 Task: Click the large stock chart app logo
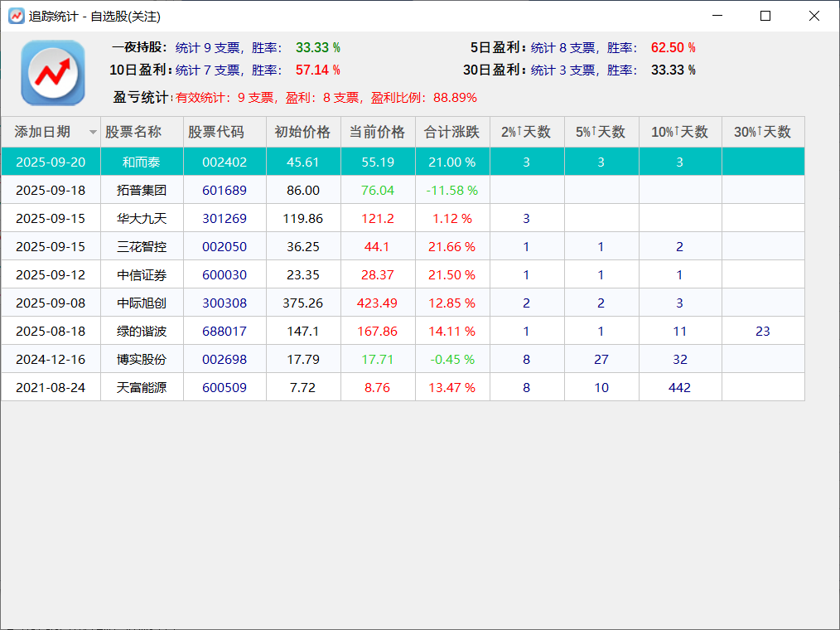[53, 73]
